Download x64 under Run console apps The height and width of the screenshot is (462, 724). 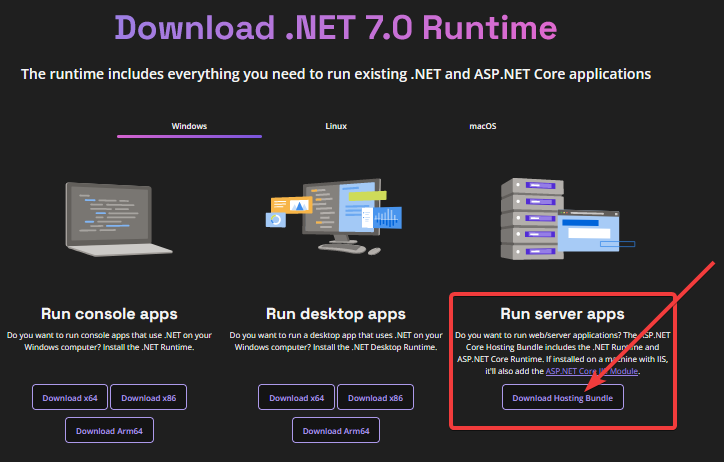[x=69, y=397]
